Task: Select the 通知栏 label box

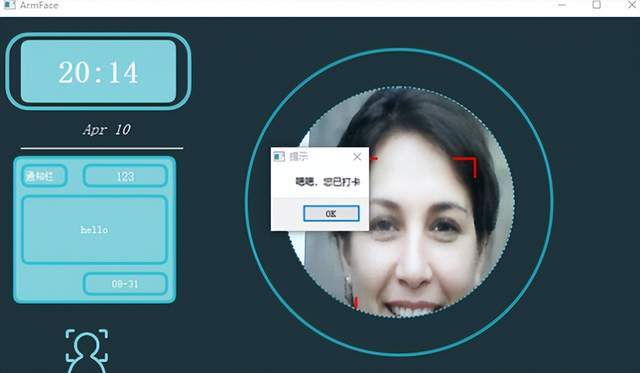Action: 44,176
